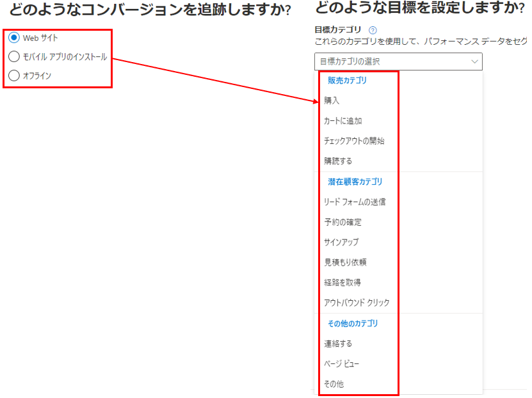
Task: Open the 目標カテゴリの選択 dropdown
Action: 398,61
